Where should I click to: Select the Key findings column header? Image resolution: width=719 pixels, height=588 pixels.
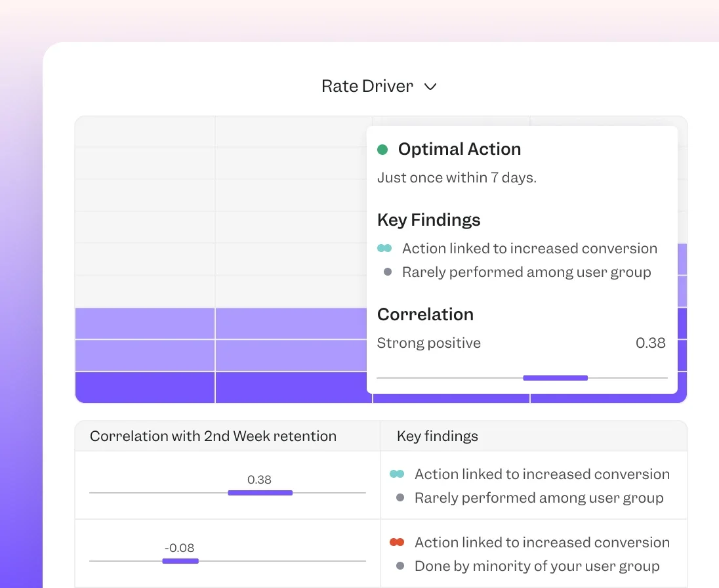438,436
